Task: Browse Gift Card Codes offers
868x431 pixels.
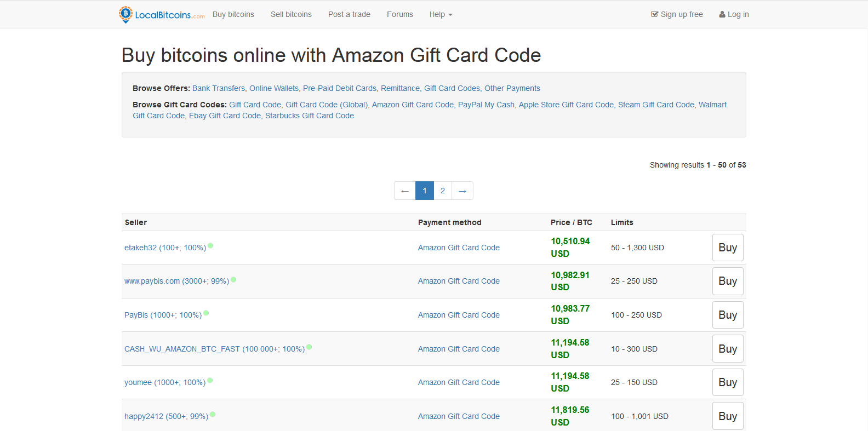Action: pos(452,88)
